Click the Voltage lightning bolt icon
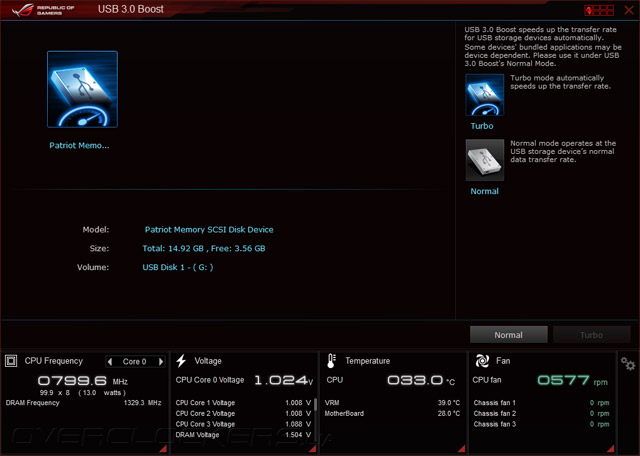The image size is (640, 456). pyautogui.click(x=181, y=361)
